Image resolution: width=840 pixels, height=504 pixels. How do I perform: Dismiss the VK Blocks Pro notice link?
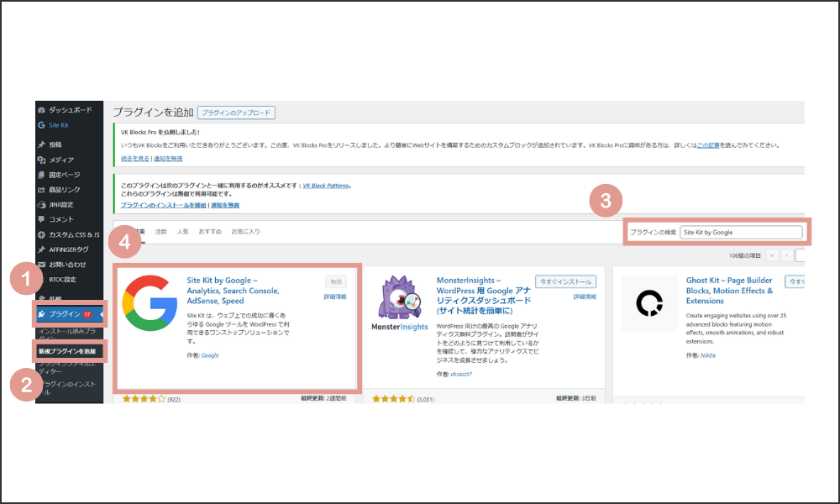click(x=168, y=159)
